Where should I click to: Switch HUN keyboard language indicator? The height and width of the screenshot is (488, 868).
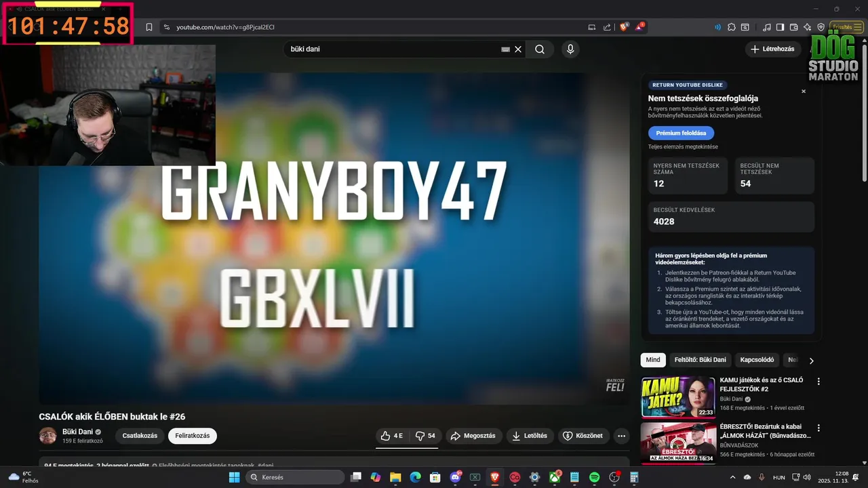pyautogui.click(x=779, y=477)
